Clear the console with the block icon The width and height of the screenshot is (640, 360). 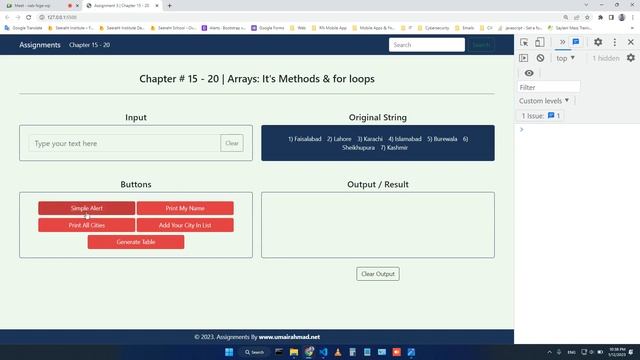(540, 58)
